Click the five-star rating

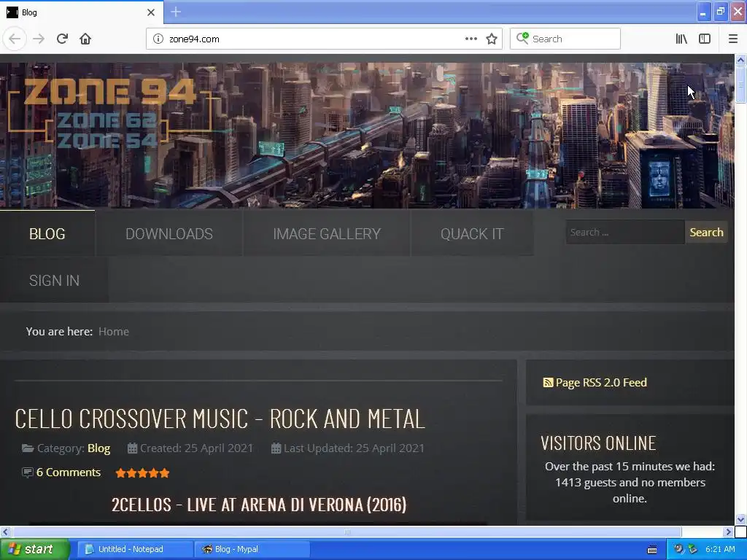[142, 472]
